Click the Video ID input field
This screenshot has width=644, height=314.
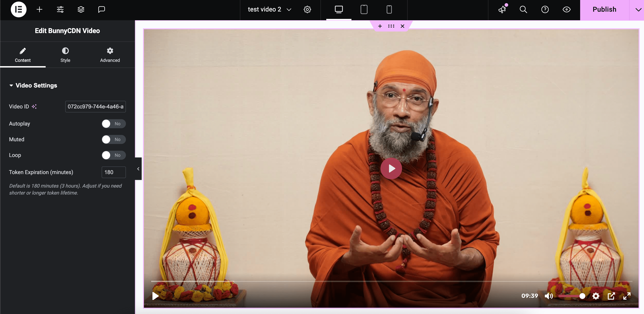pyautogui.click(x=96, y=106)
